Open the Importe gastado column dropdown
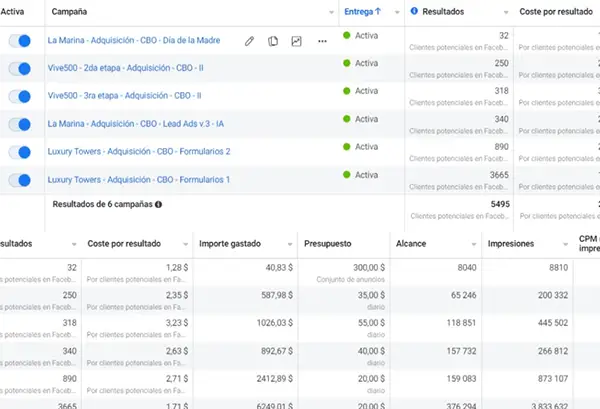The width and height of the screenshot is (600, 409). point(286,244)
